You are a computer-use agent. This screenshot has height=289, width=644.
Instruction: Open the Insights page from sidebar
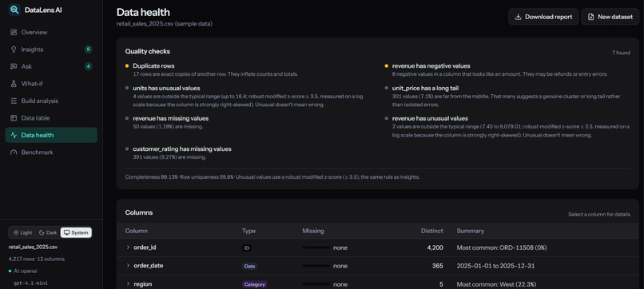click(51, 49)
